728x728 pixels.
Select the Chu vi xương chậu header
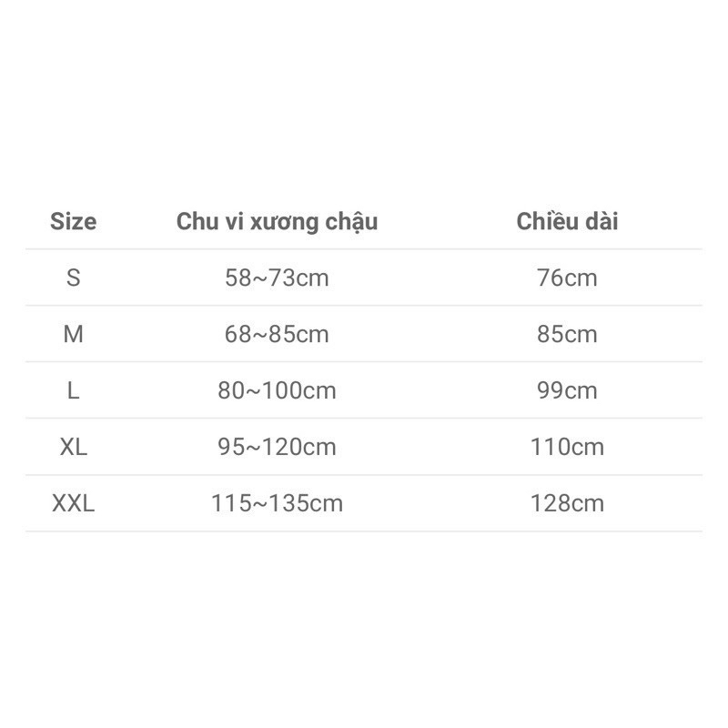tap(277, 222)
